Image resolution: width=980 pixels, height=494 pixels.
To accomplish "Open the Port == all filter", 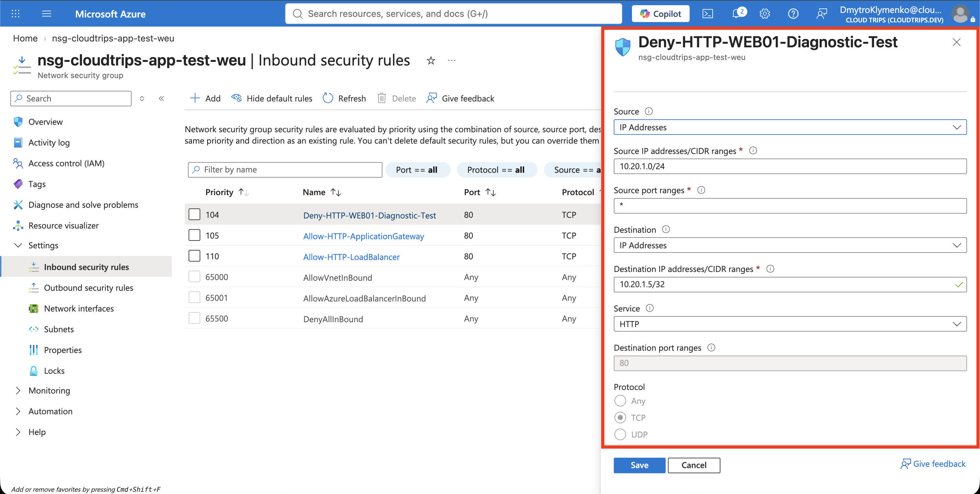I will (418, 170).
